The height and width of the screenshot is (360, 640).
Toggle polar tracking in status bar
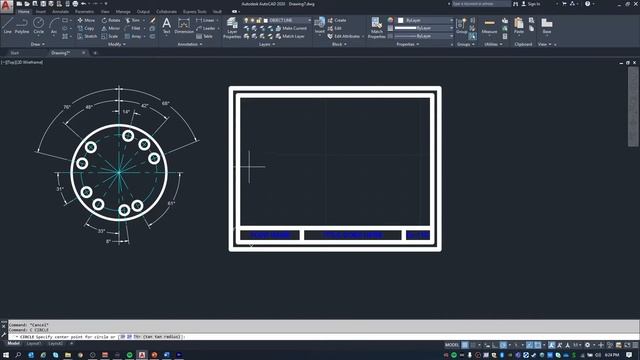[503, 345]
